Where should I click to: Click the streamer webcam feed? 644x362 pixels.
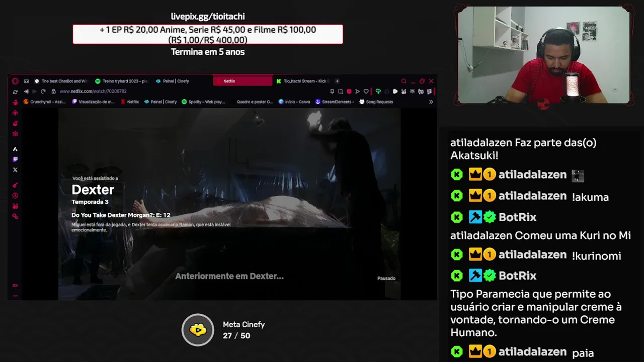coord(544,55)
